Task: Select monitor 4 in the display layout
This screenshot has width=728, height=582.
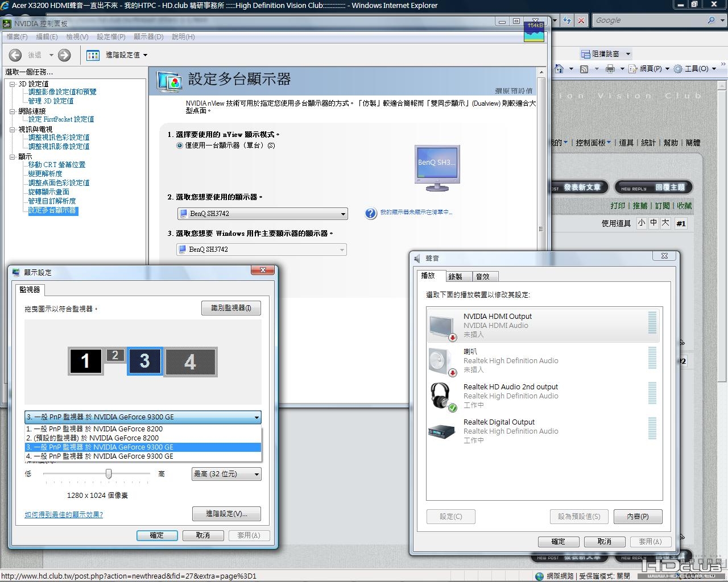Action: coord(191,361)
